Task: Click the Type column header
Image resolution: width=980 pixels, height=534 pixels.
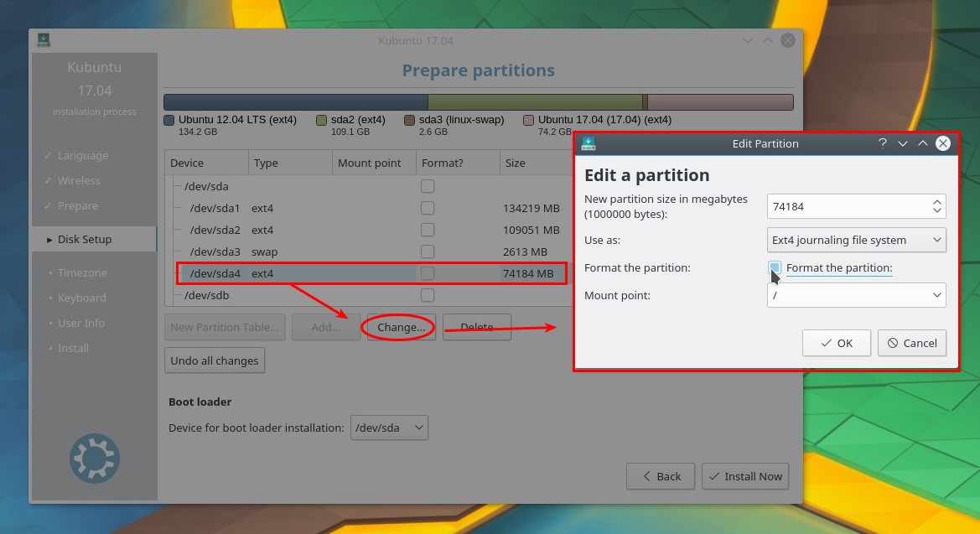Action: (x=291, y=163)
